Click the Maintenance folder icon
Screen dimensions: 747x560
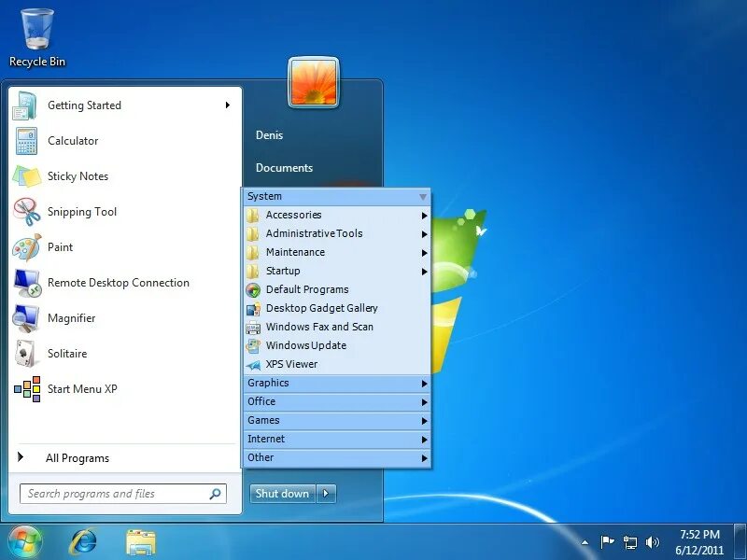(x=253, y=252)
